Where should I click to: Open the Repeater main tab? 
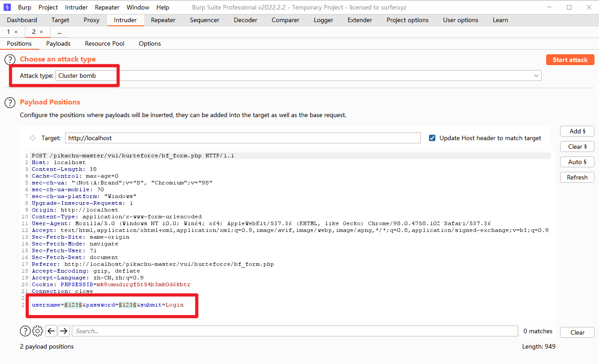163,20
